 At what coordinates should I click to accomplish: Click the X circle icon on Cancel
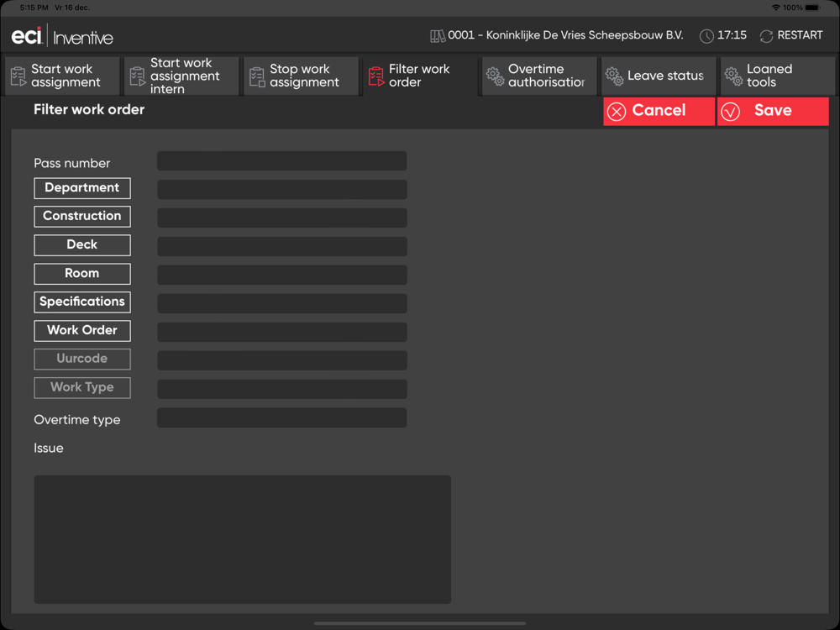click(617, 112)
